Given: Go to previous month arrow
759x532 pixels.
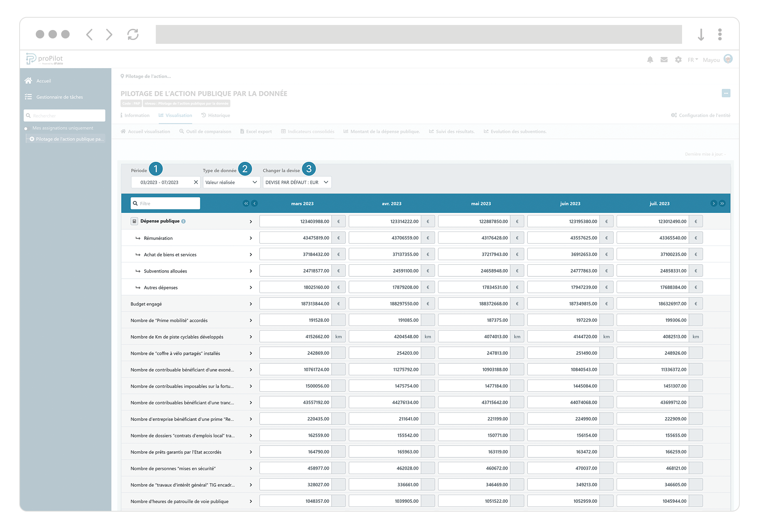Looking at the screenshot, I should click(x=254, y=203).
